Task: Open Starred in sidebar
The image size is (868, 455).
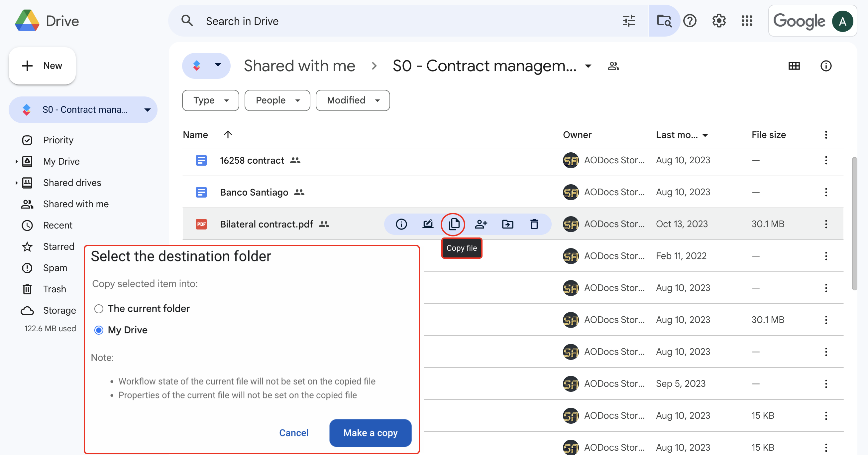Action: (x=58, y=246)
